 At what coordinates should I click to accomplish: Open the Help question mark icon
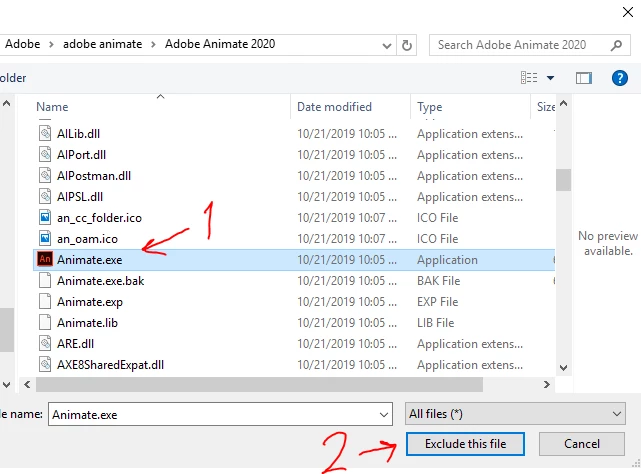pos(620,78)
